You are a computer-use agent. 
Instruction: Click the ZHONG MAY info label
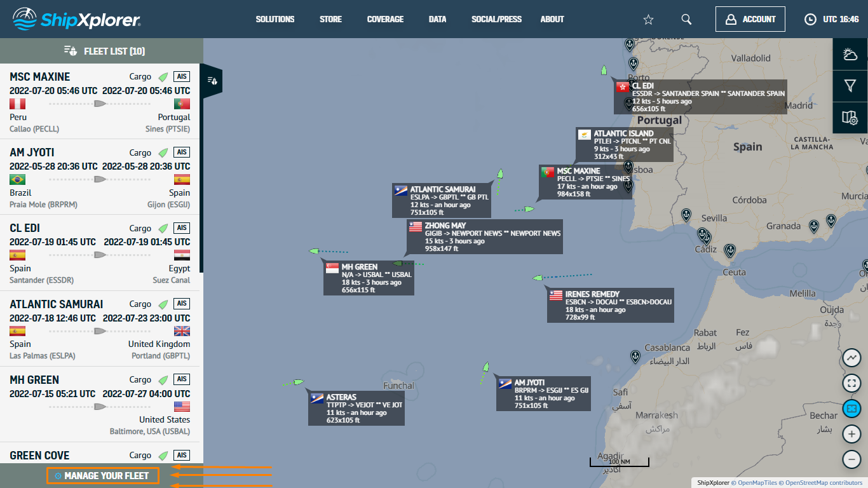click(x=484, y=237)
